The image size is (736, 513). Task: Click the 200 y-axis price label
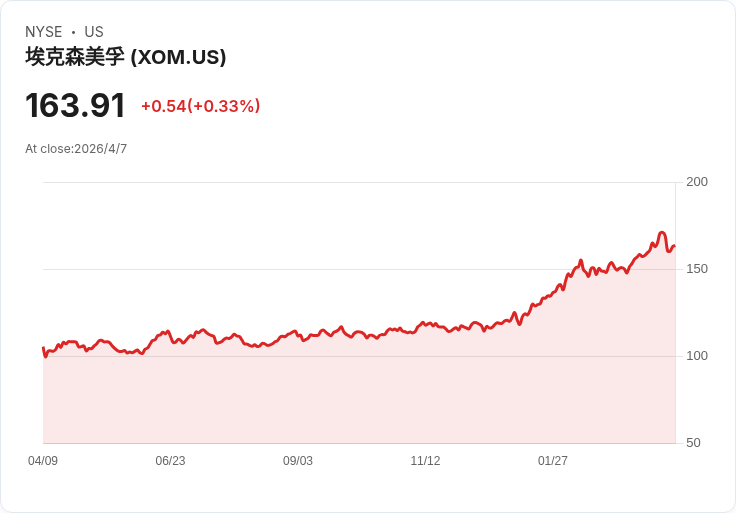click(x=697, y=181)
